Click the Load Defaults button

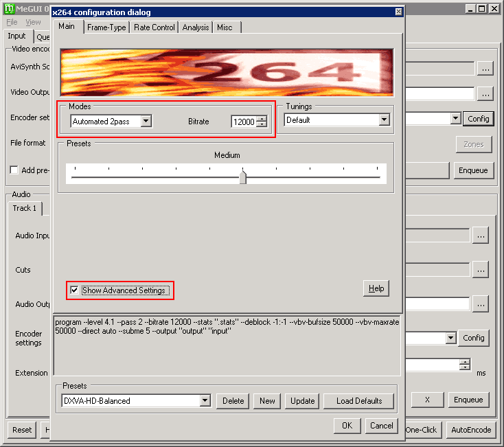358,401
